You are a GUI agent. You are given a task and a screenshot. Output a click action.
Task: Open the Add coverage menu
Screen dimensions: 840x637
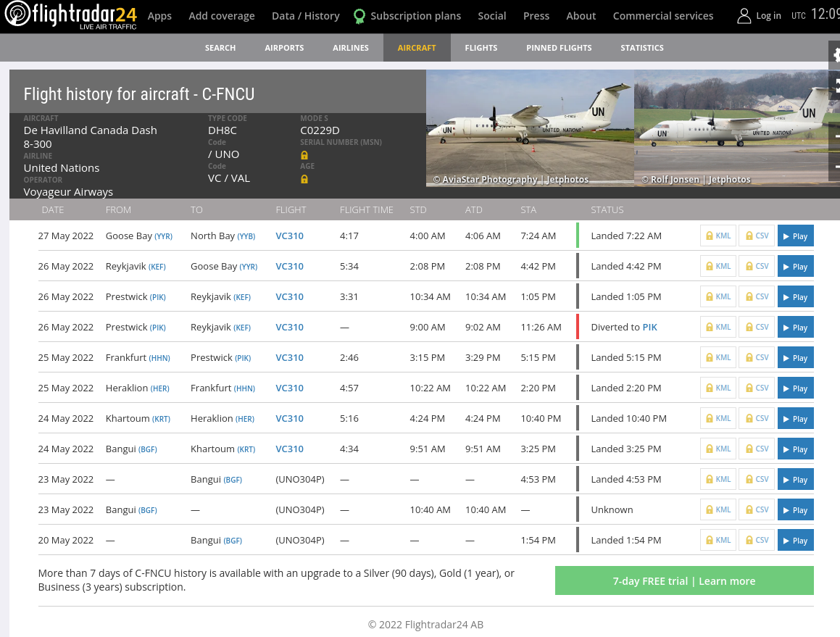pyautogui.click(x=222, y=16)
